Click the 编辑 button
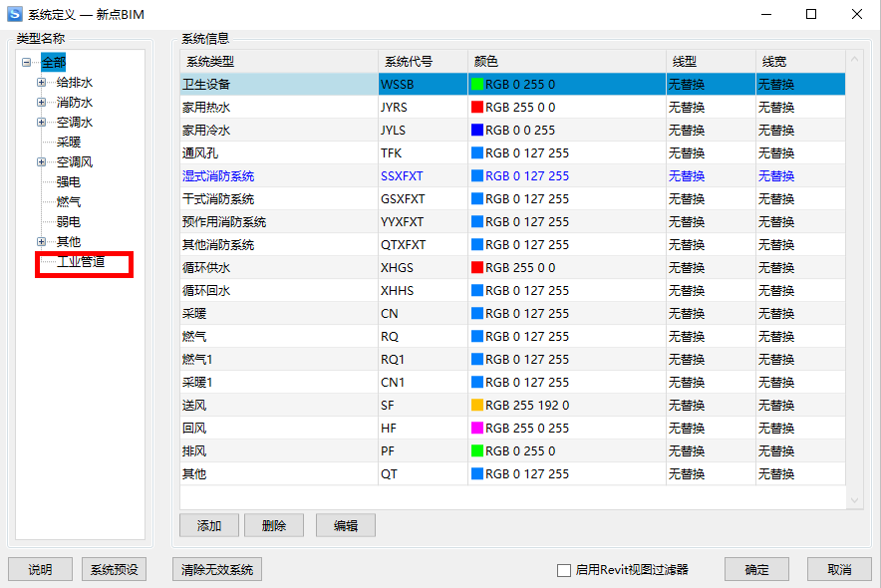The height and width of the screenshot is (588, 881). (x=346, y=525)
